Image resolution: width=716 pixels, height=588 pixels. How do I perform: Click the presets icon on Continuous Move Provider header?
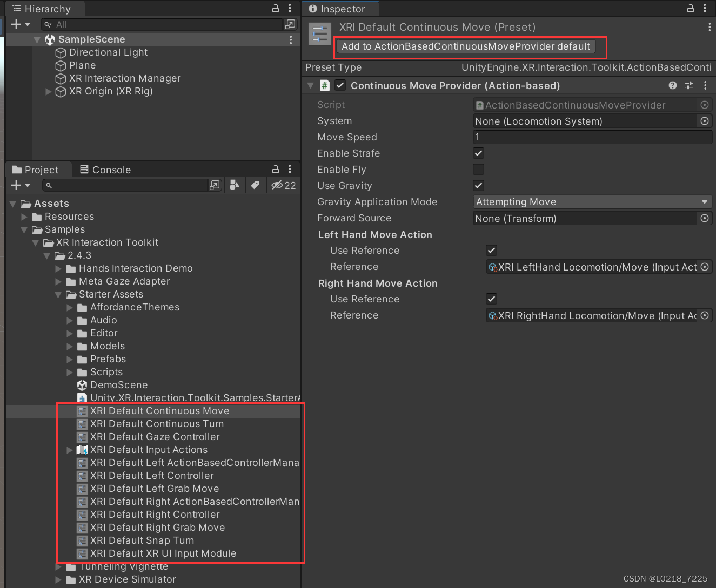[688, 85]
